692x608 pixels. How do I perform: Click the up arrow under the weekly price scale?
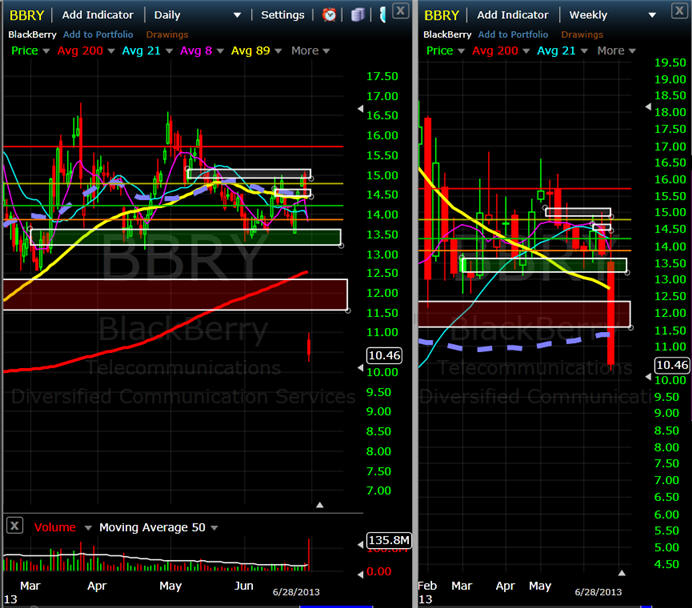point(621,573)
